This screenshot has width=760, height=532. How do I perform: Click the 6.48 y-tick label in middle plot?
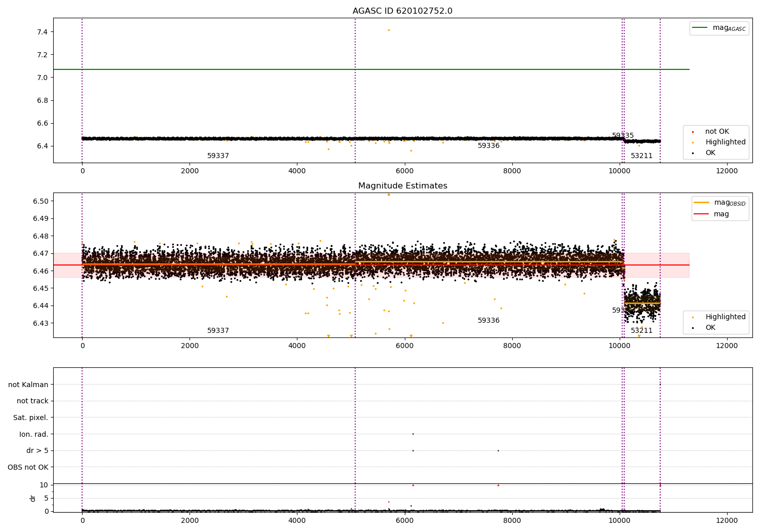41,236
